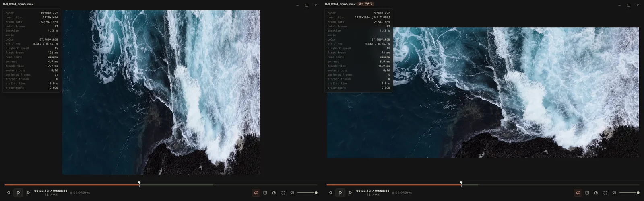Minimize the right player window
Viewport: 644px width, 201px height.
[619, 5]
